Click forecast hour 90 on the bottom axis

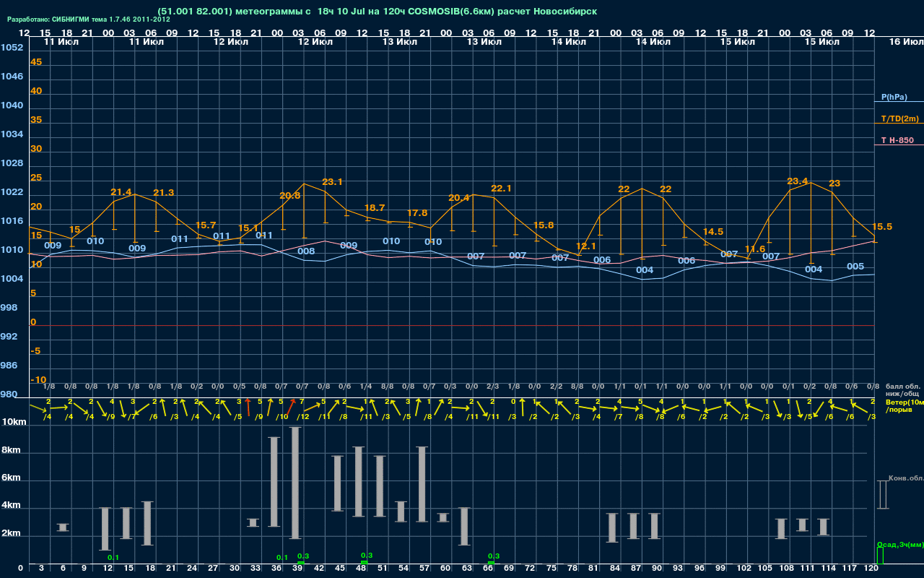(657, 569)
